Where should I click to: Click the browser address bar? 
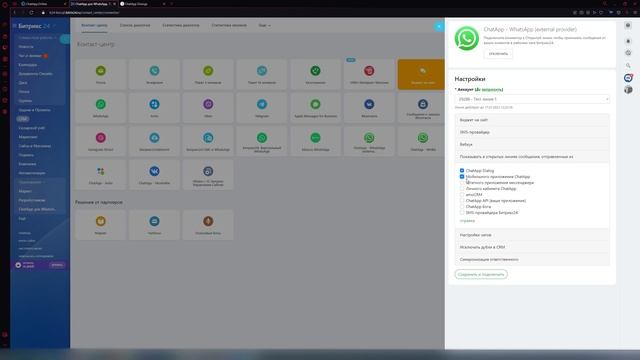click(x=286, y=13)
